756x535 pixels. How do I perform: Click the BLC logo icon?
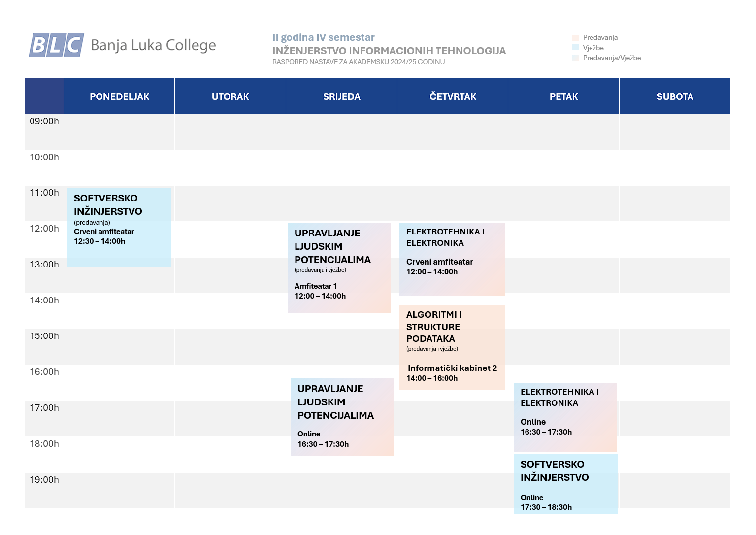[56, 45]
